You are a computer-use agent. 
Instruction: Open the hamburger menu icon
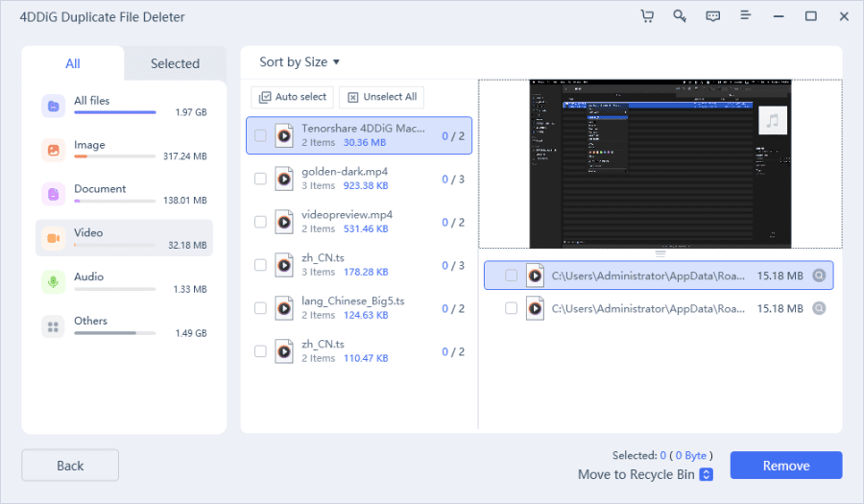click(745, 16)
